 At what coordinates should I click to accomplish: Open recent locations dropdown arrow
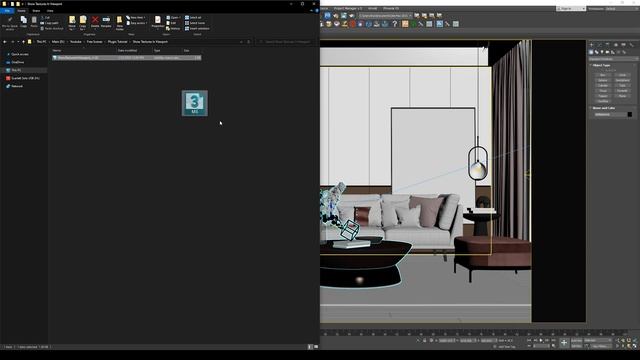pyautogui.click(x=18, y=42)
